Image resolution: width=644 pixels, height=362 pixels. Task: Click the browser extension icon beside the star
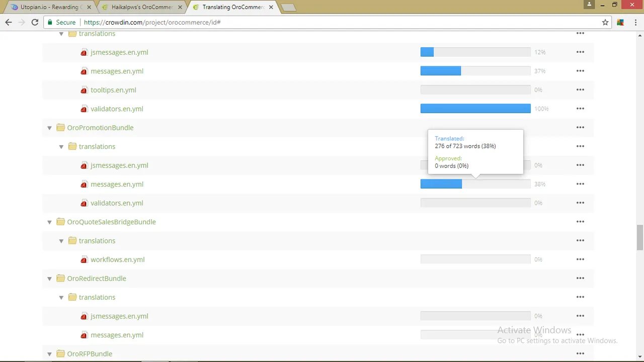point(620,22)
